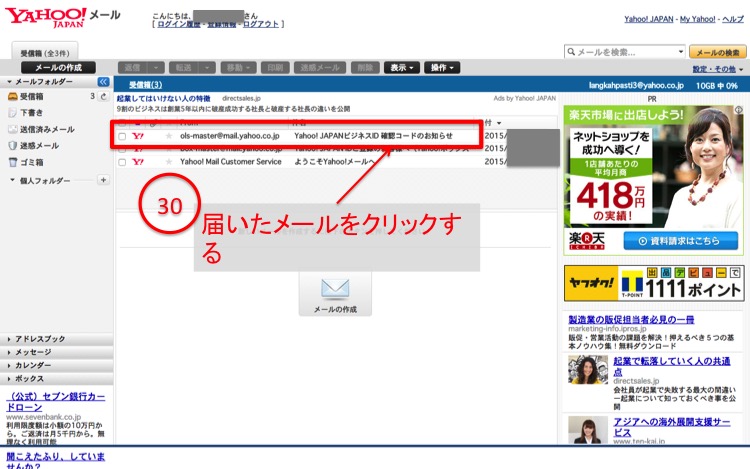Expand the メッセージ panel
Screen dimensions: 750x469
56,352
